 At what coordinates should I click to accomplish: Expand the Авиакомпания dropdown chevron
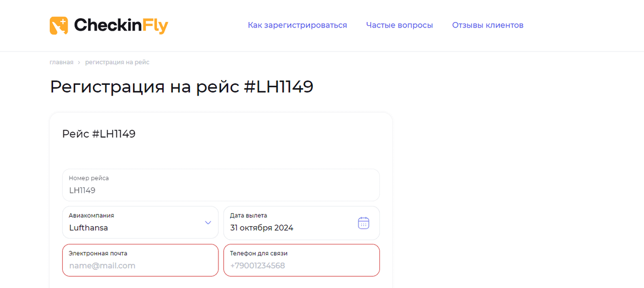208,222
